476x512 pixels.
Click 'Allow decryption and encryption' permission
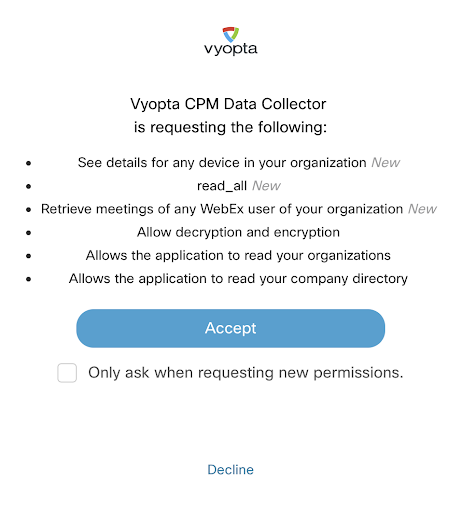(x=238, y=232)
